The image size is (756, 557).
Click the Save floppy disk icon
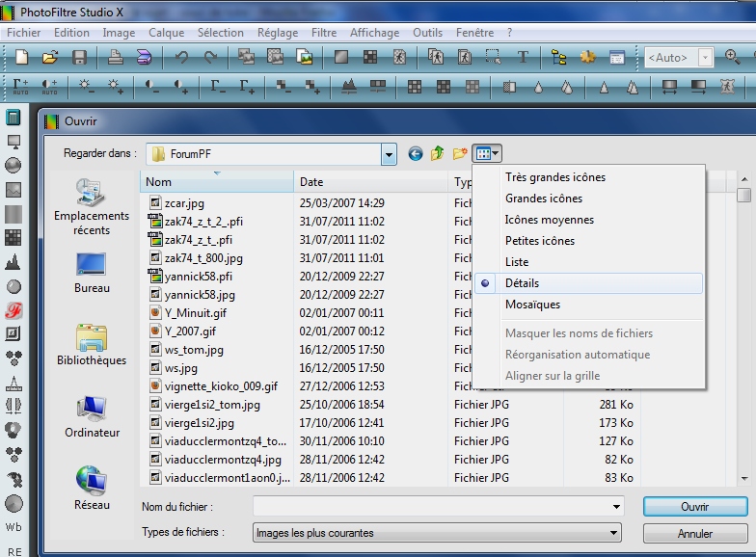tap(79, 58)
